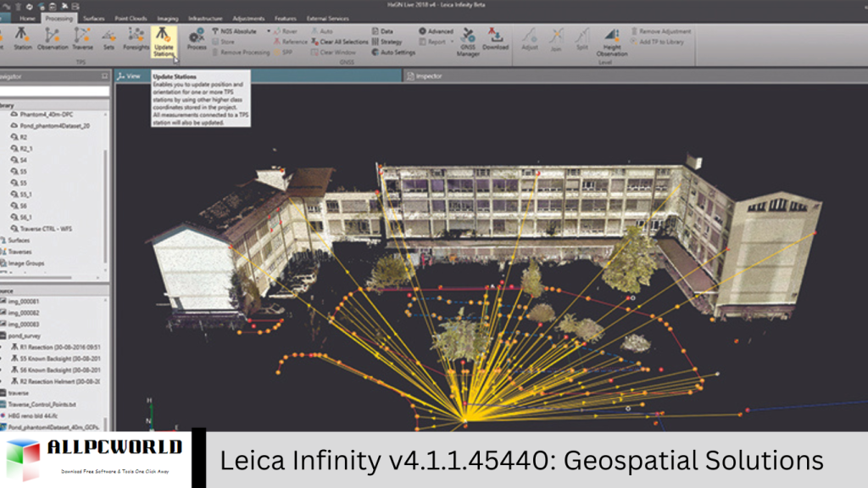Open the Imaging ribbon tab
The width and height of the screenshot is (868, 488).
pyautogui.click(x=167, y=19)
